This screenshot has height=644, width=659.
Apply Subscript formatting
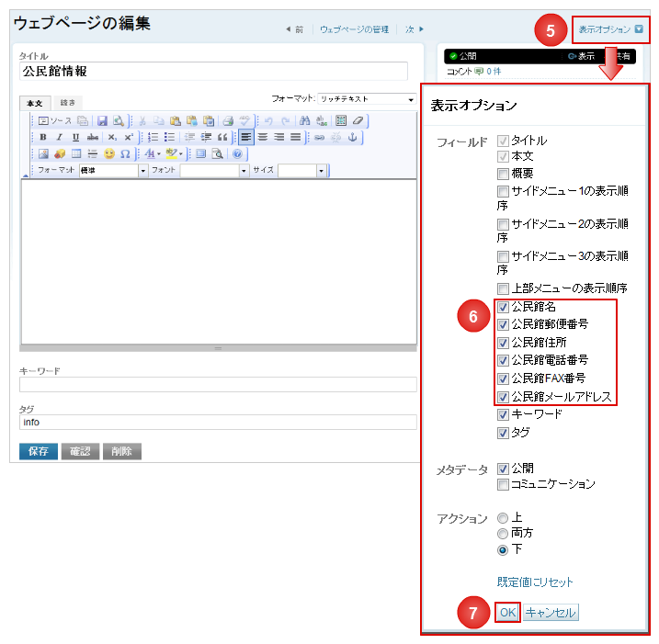click(x=112, y=138)
